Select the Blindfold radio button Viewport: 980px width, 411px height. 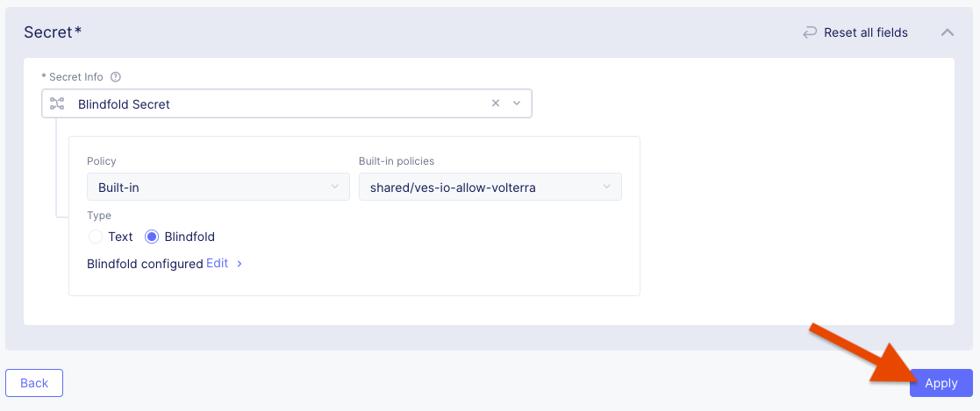click(152, 237)
